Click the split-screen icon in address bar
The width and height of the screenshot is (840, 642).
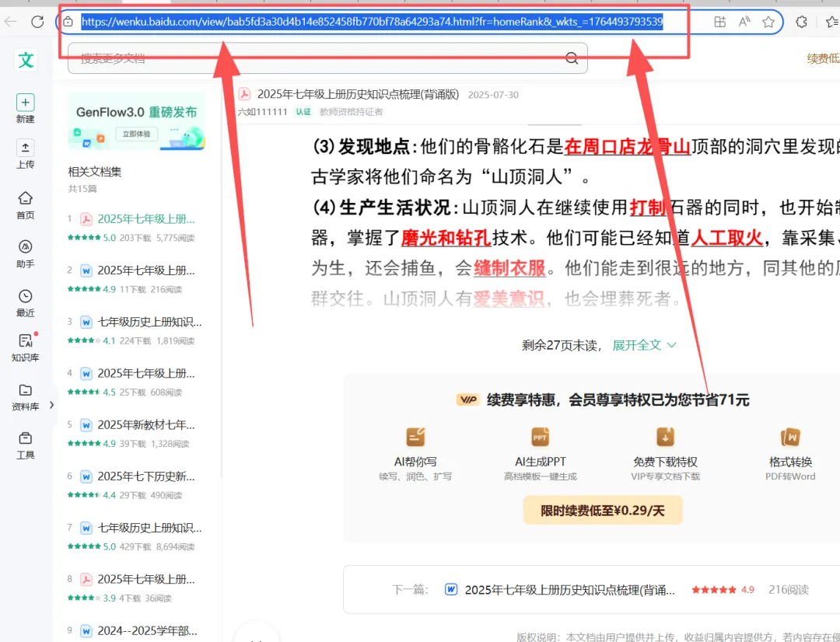pos(719,22)
